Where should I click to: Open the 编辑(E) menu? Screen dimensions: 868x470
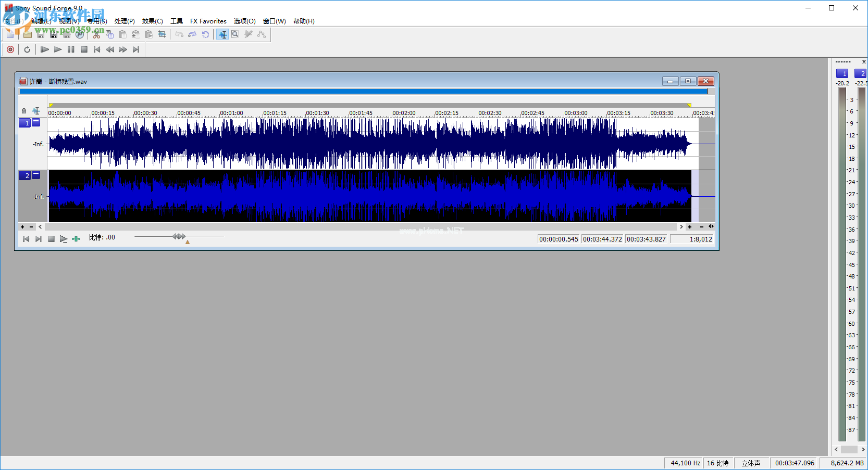pyautogui.click(x=41, y=21)
